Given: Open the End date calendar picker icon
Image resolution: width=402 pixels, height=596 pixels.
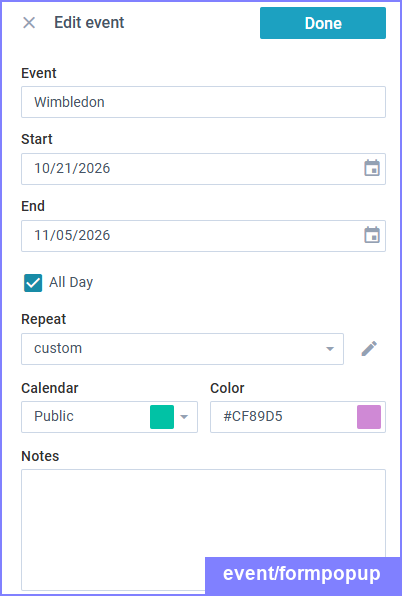Looking at the screenshot, I should tap(372, 235).
